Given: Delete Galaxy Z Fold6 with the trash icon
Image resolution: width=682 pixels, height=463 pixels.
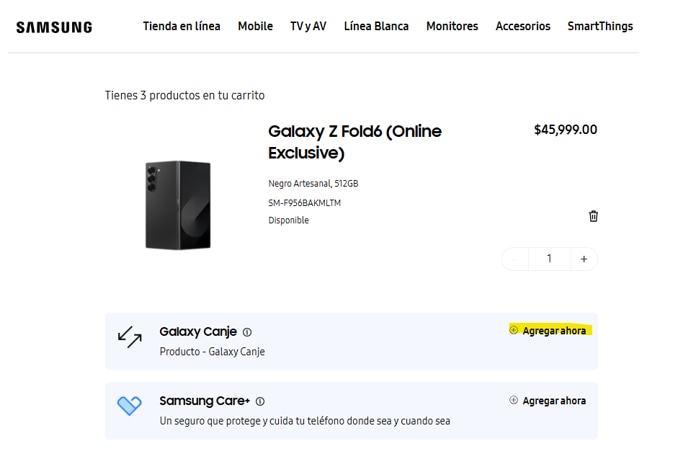Looking at the screenshot, I should click(x=593, y=216).
